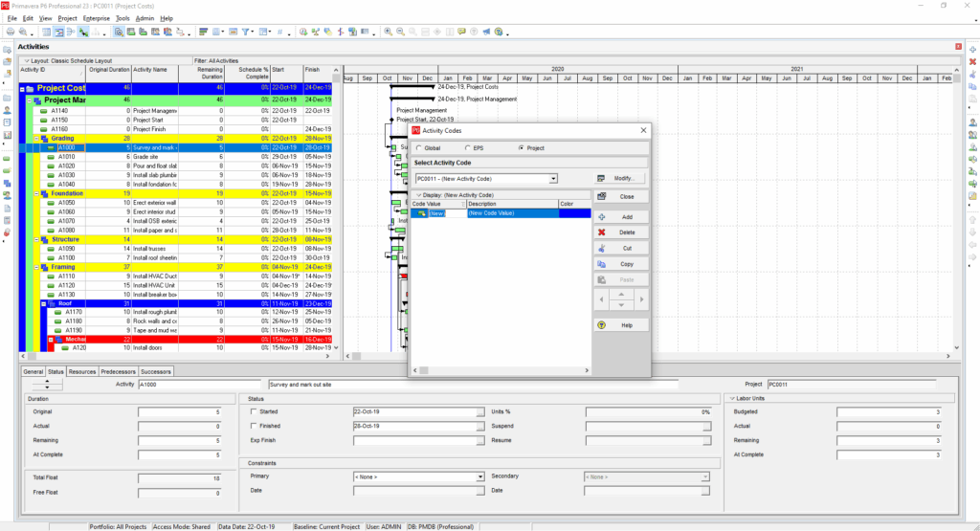Switch to the Resources tab
The width and height of the screenshot is (980, 531).
pos(82,371)
